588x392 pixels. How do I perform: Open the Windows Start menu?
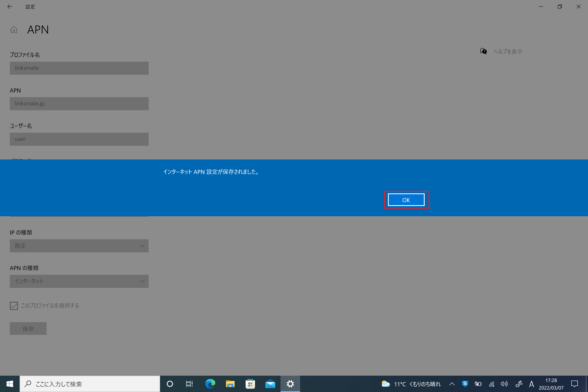(10, 384)
